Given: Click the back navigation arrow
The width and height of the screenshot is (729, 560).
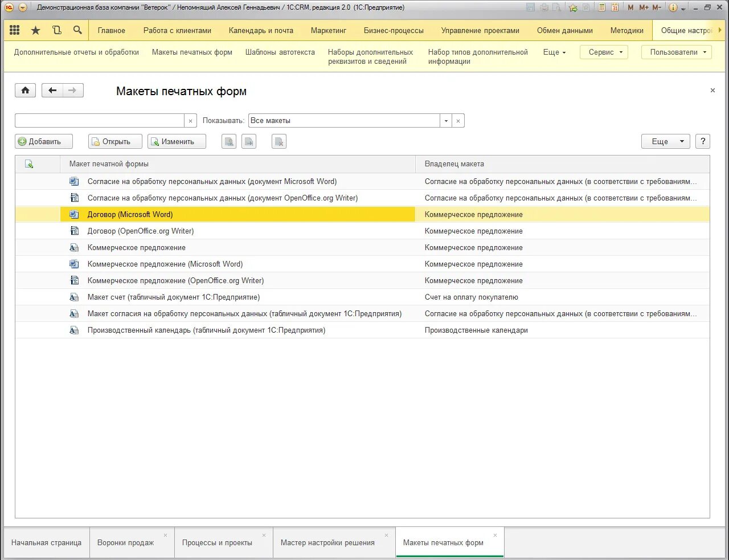Looking at the screenshot, I should pyautogui.click(x=52, y=90).
